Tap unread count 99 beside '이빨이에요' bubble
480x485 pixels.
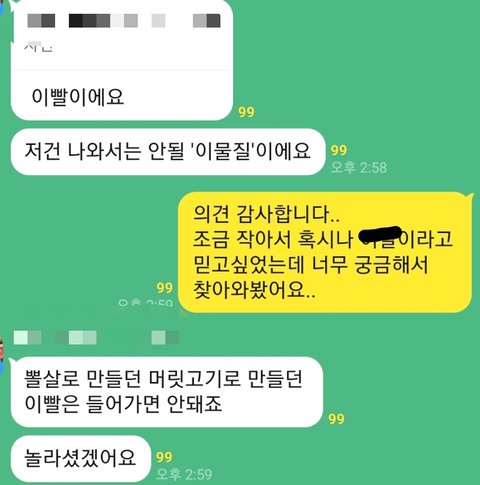coord(246,112)
